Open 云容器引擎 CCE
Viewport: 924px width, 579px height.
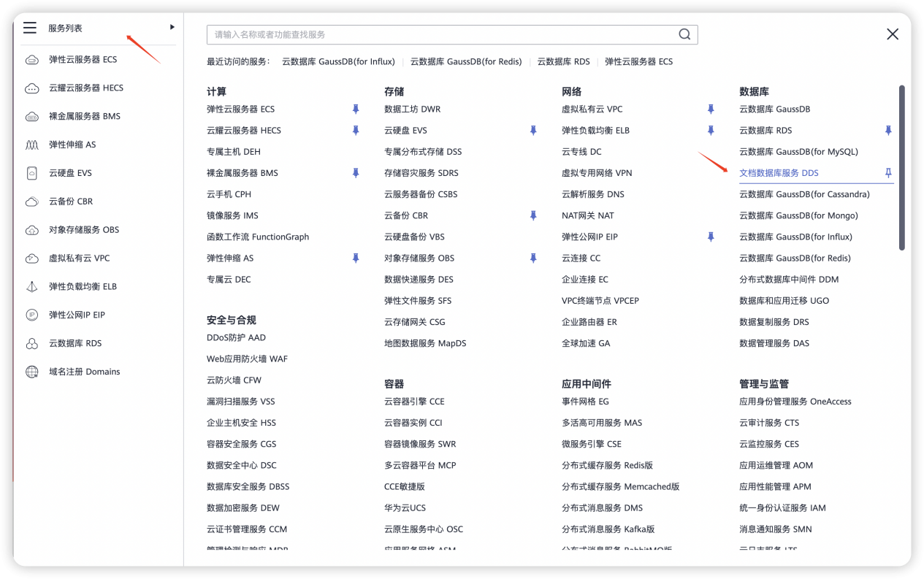tap(414, 402)
